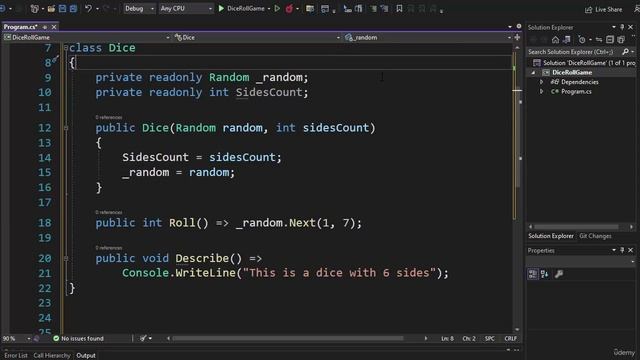The image size is (640, 360).
Task: Select Solution 'DiceRollGame' tree node
Action: click(x=585, y=63)
